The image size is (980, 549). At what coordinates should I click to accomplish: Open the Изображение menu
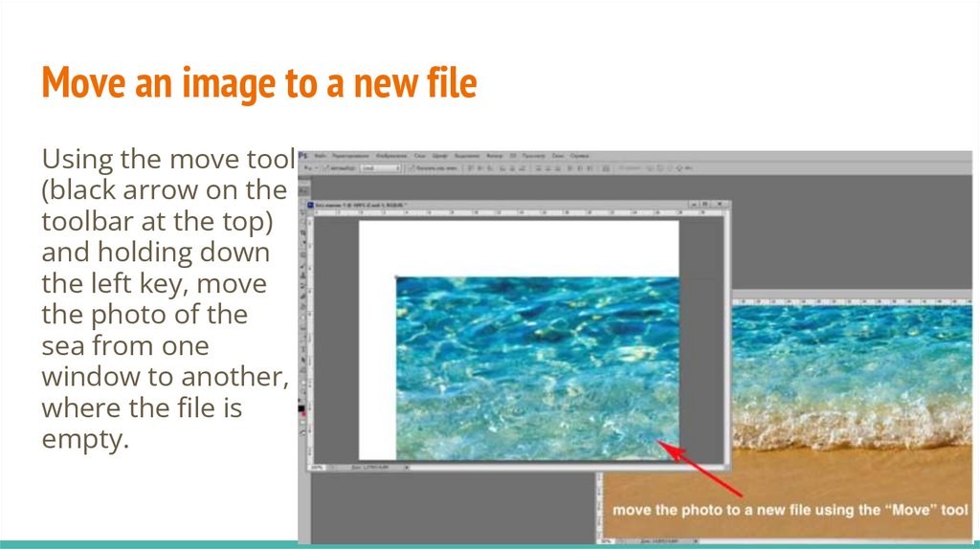391,156
